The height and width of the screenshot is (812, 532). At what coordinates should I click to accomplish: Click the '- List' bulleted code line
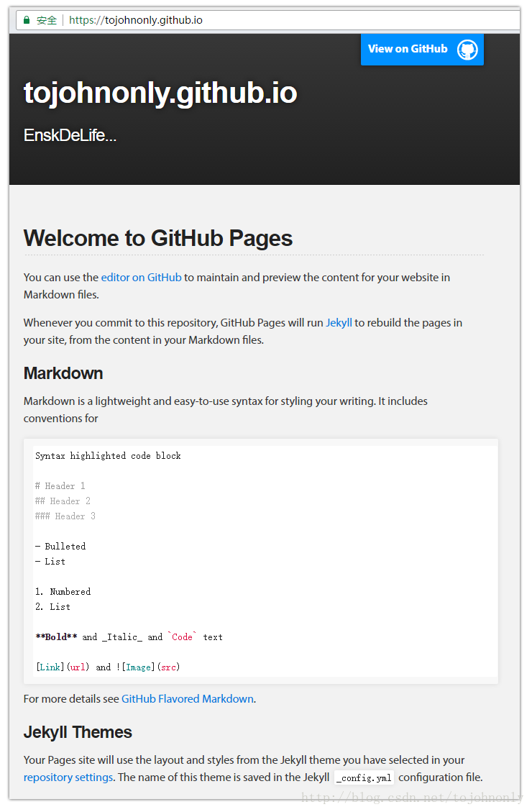point(50,562)
